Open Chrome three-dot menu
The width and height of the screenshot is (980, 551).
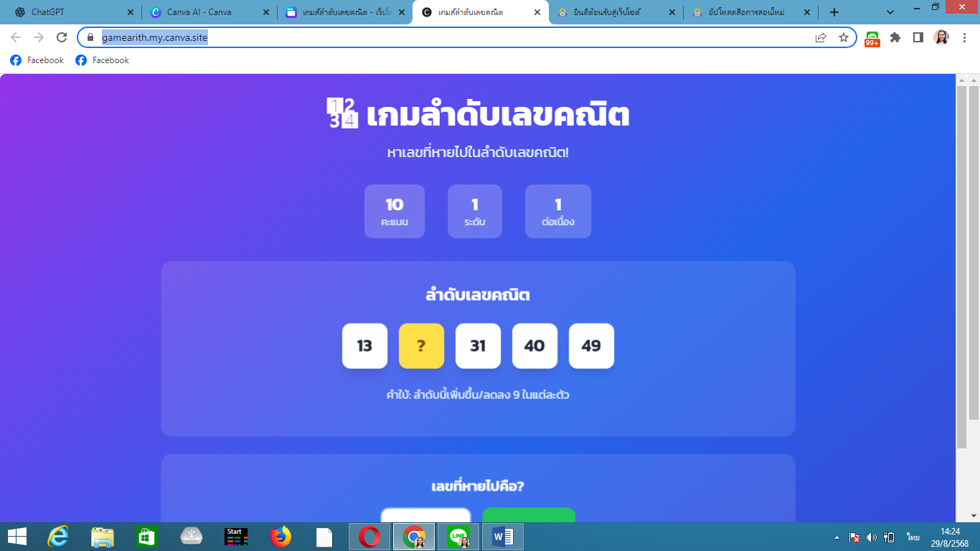(965, 36)
